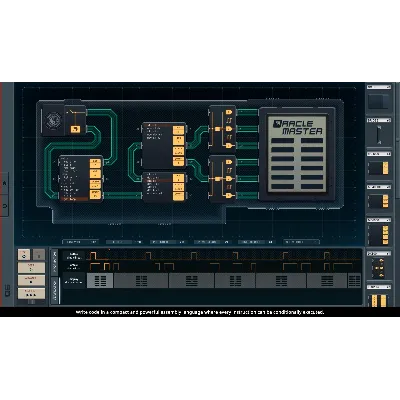Click the third wide simulation control button
This screenshot has height=400, width=400.
click(x=31, y=293)
